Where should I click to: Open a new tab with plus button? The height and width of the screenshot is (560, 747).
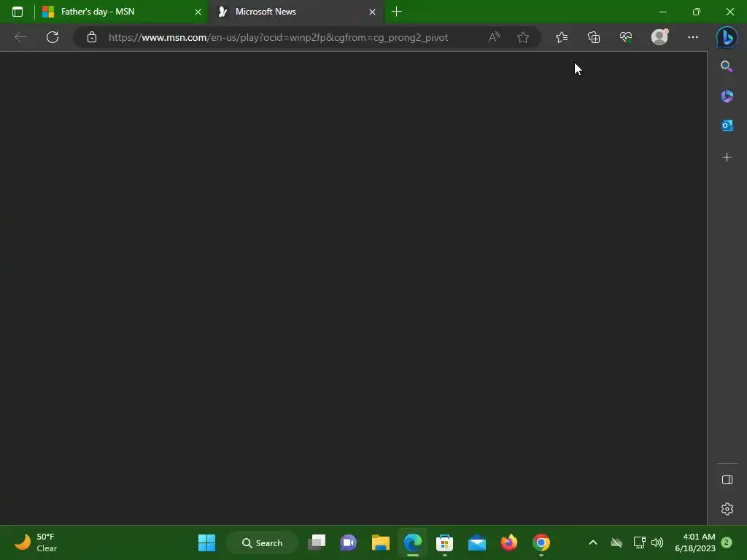tap(396, 12)
